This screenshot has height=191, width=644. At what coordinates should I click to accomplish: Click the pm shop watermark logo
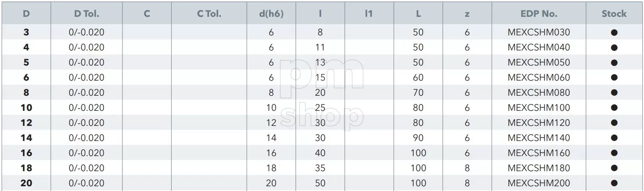coord(321,93)
